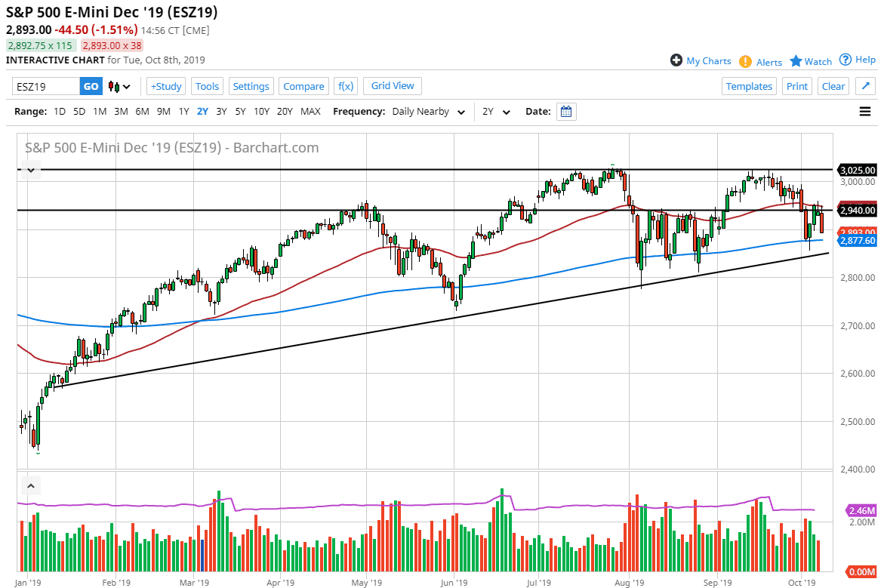Screen dimensions: 884x588
Task: Click the fullscreen expand arrow icon
Action: point(864,85)
